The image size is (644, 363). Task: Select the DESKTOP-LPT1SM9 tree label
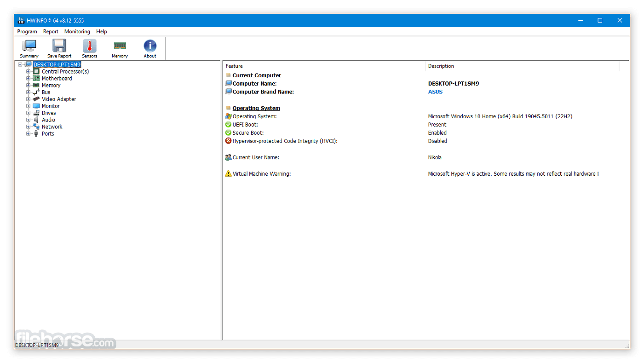pyautogui.click(x=57, y=64)
